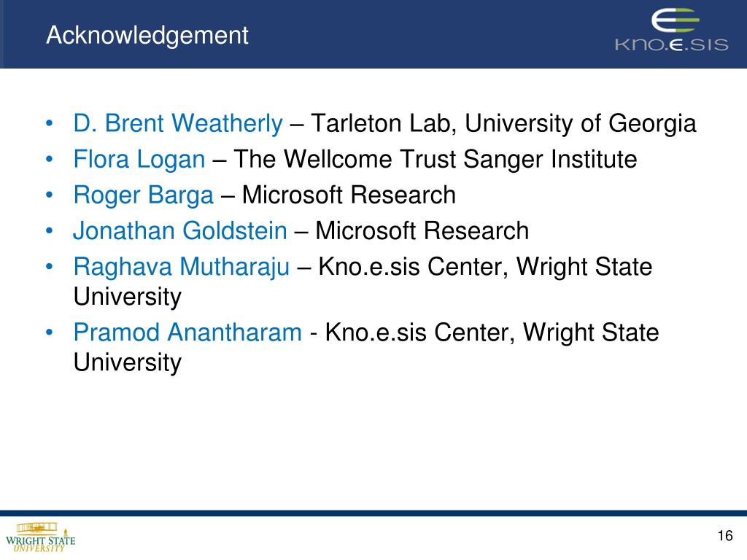
Task: Click the bullet before Pramod Anantharam
Action: click(x=49, y=332)
